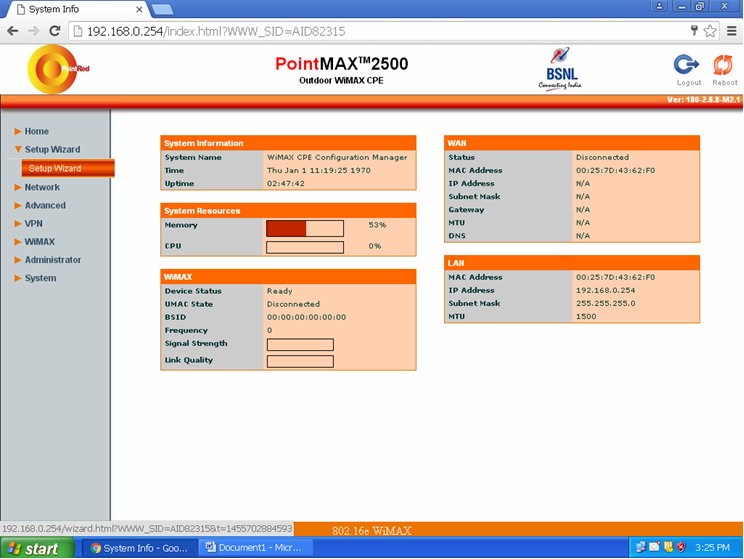Click LAN IP Address 192.168.0.254 value
The image size is (744, 559).
605,290
